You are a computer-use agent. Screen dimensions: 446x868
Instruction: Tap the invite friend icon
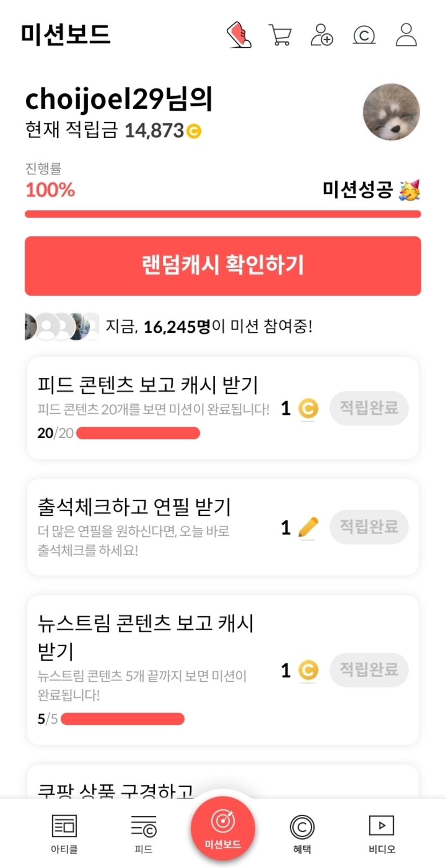click(x=322, y=35)
